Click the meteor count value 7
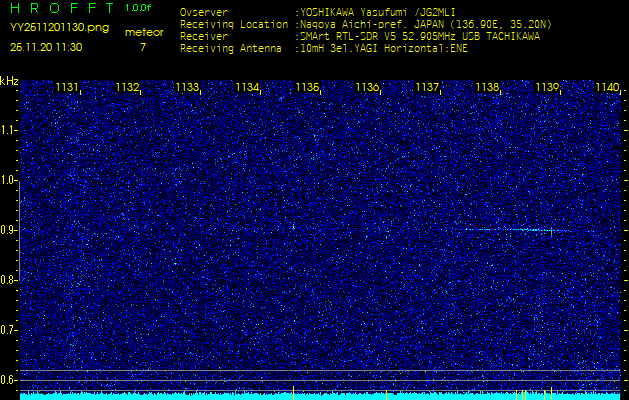The image size is (629, 400). click(x=143, y=47)
